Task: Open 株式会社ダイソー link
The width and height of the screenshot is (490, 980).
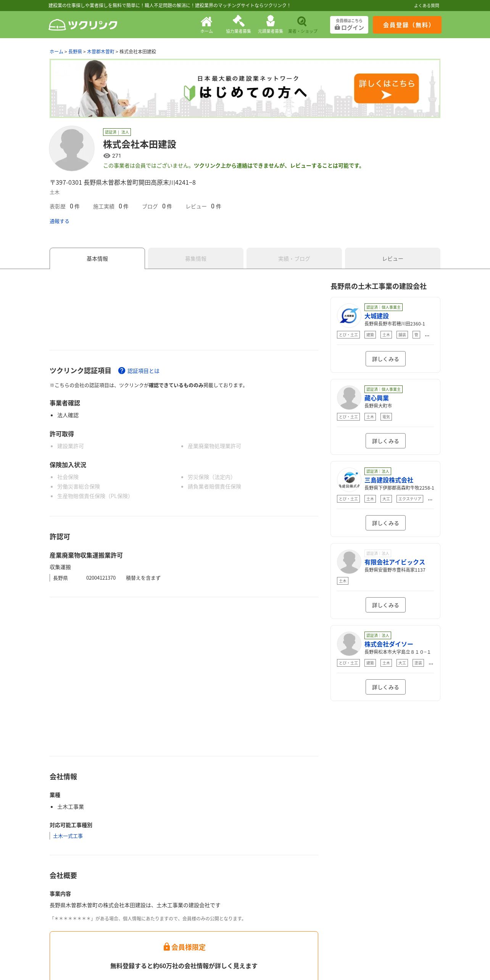Action: click(388, 644)
